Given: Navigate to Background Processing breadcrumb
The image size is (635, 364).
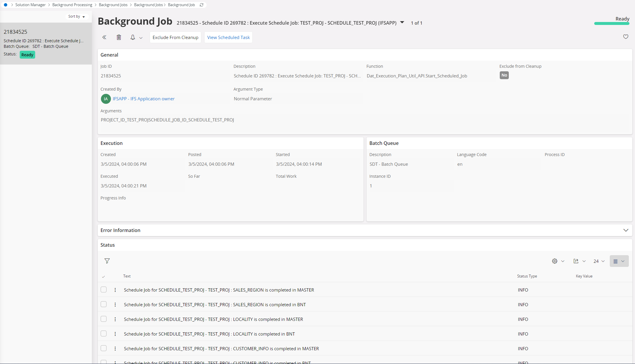Looking at the screenshot, I should click(72, 5).
